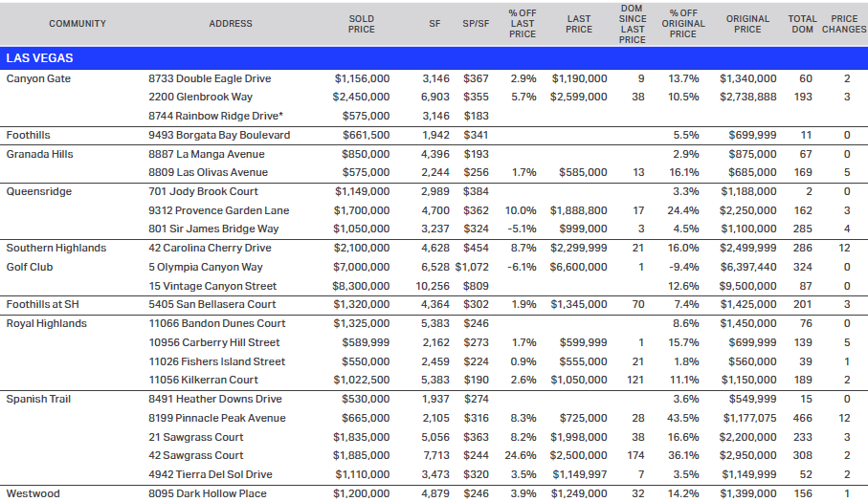Select the Royal Highlands community label
Image resolution: width=868 pixels, height=502 pixels.
[46, 323]
